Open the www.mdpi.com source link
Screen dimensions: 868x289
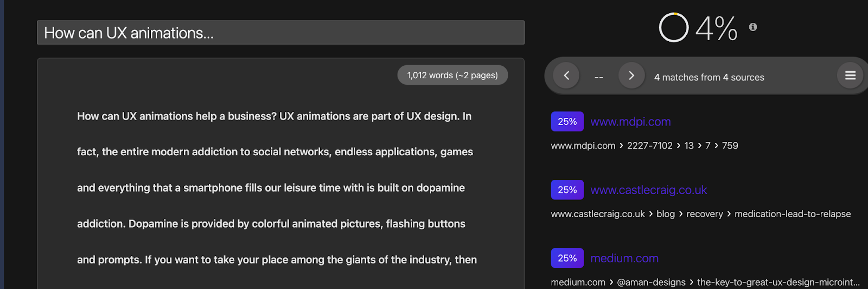630,122
